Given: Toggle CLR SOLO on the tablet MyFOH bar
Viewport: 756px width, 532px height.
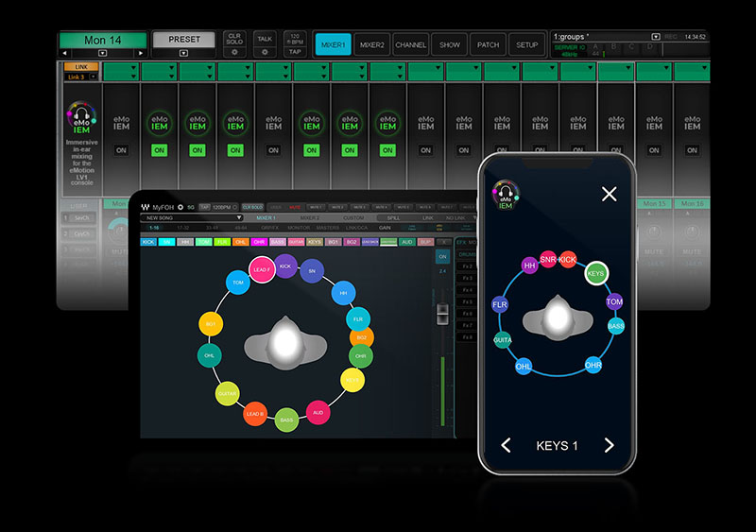Looking at the screenshot, I should (252, 207).
